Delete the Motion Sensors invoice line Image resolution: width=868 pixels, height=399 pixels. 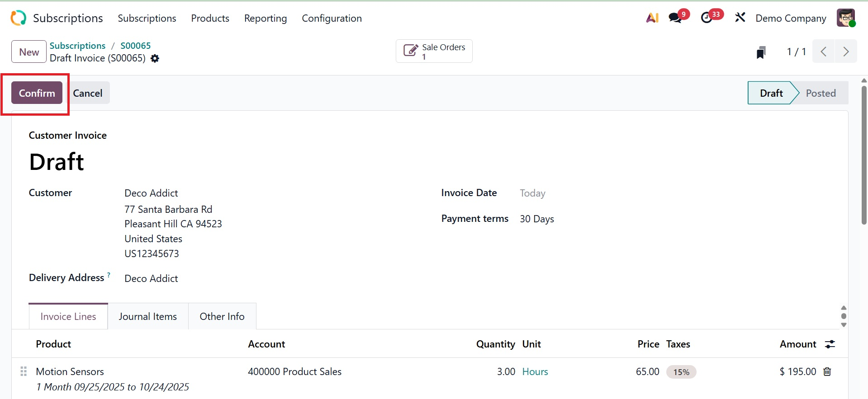pyautogui.click(x=827, y=371)
